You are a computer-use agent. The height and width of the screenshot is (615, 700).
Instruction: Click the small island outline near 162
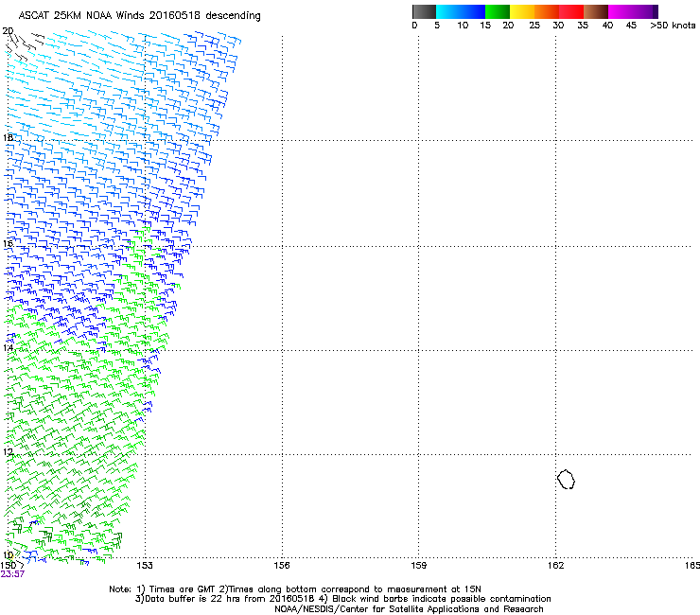tap(566, 479)
